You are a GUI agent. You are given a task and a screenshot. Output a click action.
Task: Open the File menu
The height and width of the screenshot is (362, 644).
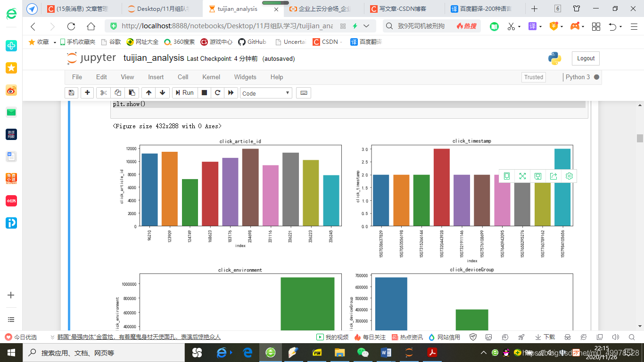[x=77, y=77]
